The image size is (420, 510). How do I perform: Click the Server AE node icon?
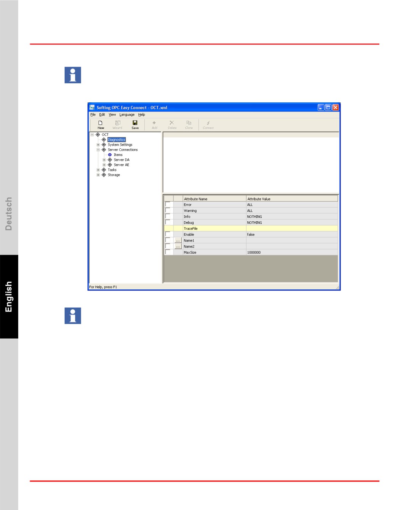pos(110,165)
